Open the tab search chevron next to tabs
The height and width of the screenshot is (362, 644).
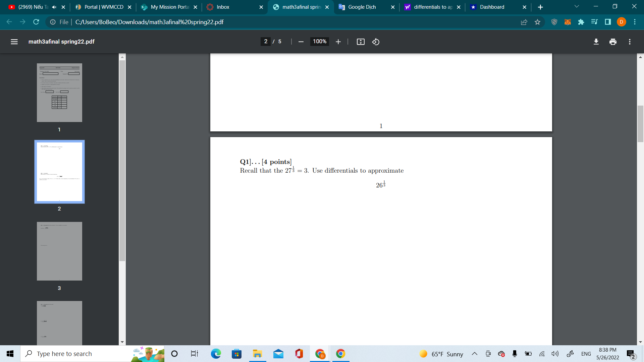(576, 7)
